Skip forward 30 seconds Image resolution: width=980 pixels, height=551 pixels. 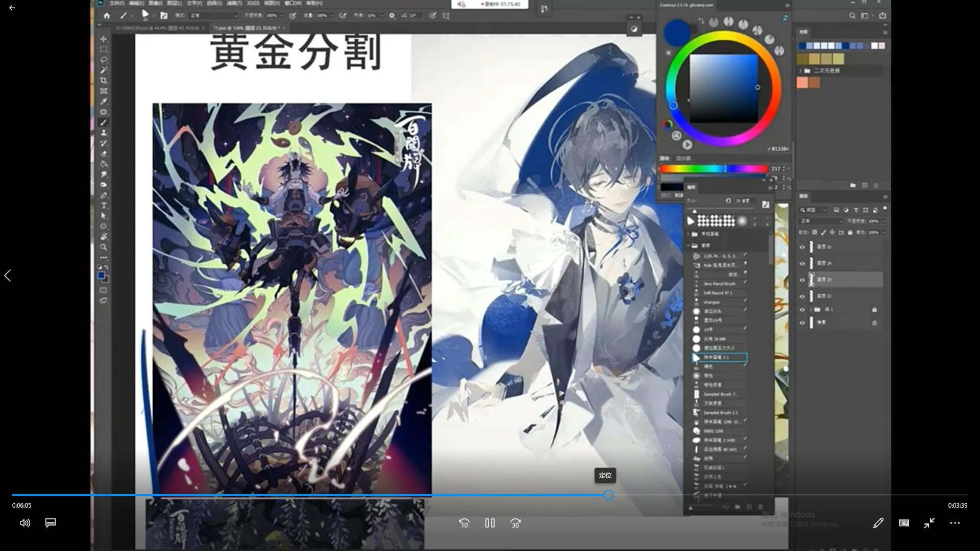coord(516,523)
